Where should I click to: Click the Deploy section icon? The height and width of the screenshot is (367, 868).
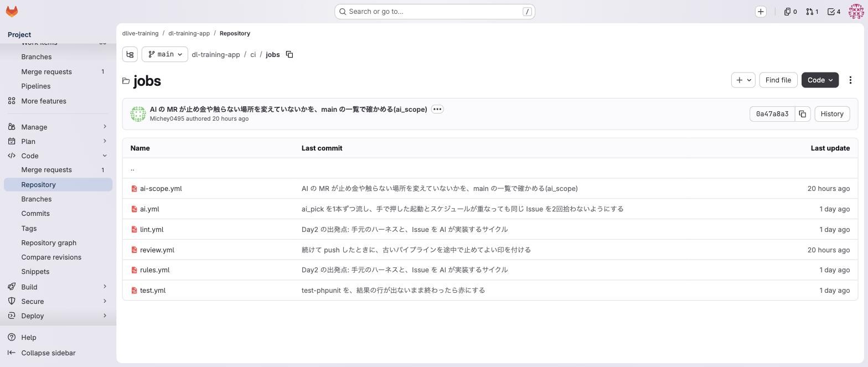pyautogui.click(x=12, y=316)
